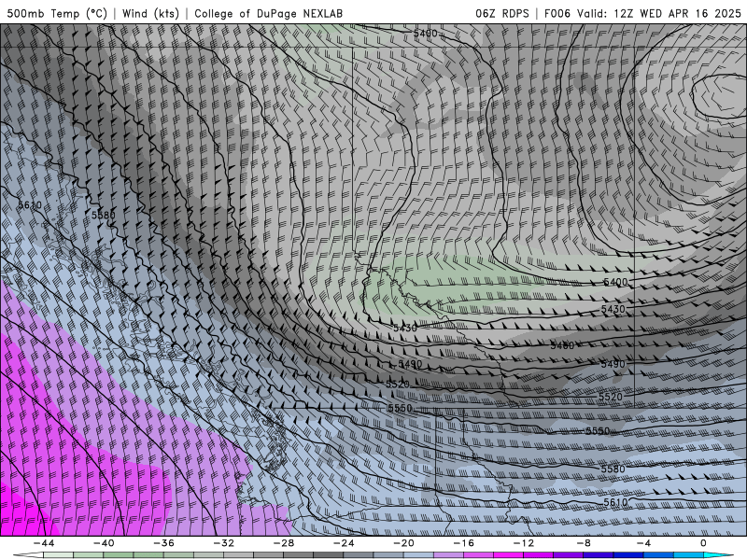
Task: Click the -24 colorbar temperature label
Action: point(344,543)
